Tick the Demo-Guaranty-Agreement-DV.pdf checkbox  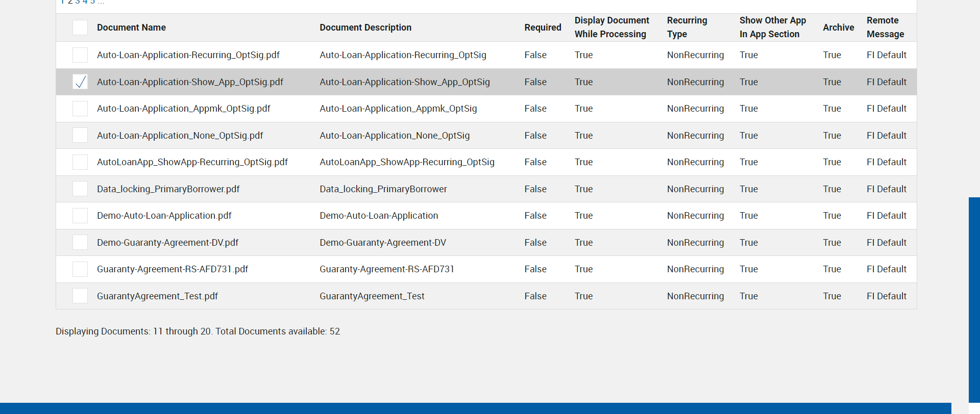[80, 242]
